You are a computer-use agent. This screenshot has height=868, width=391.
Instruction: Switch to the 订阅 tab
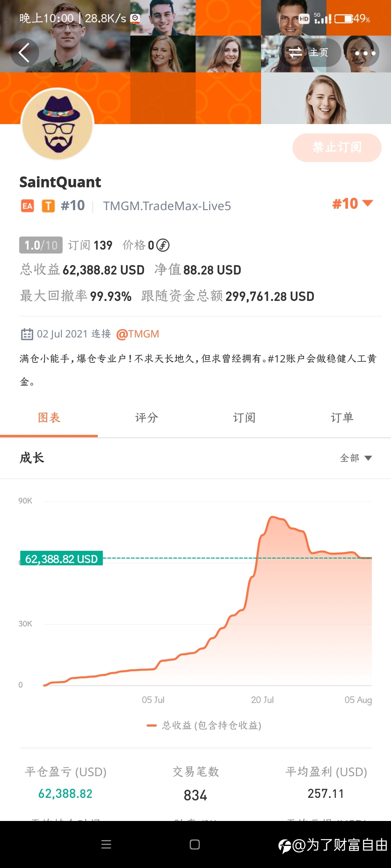click(x=244, y=418)
